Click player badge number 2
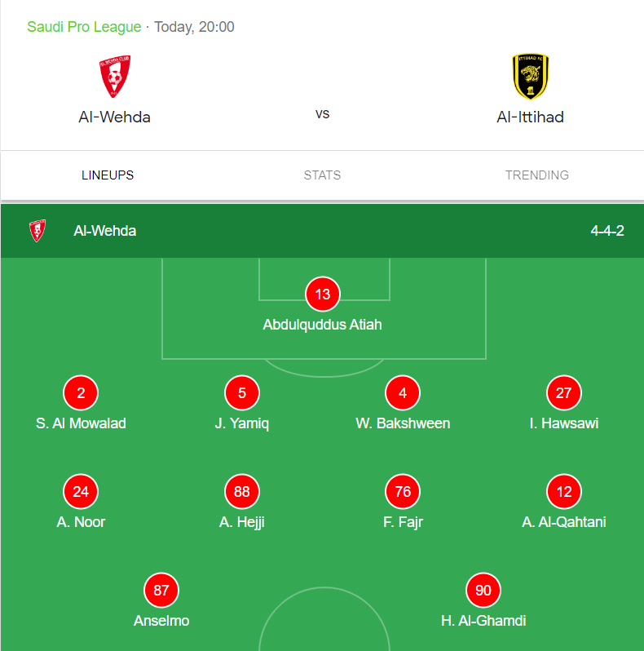Image resolution: width=644 pixels, height=651 pixels. (81, 393)
